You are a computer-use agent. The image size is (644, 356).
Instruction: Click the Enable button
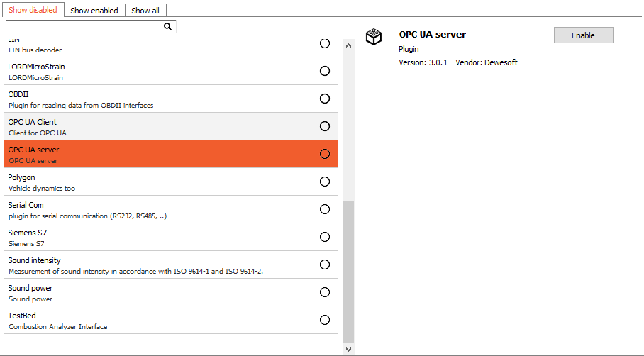coord(583,35)
